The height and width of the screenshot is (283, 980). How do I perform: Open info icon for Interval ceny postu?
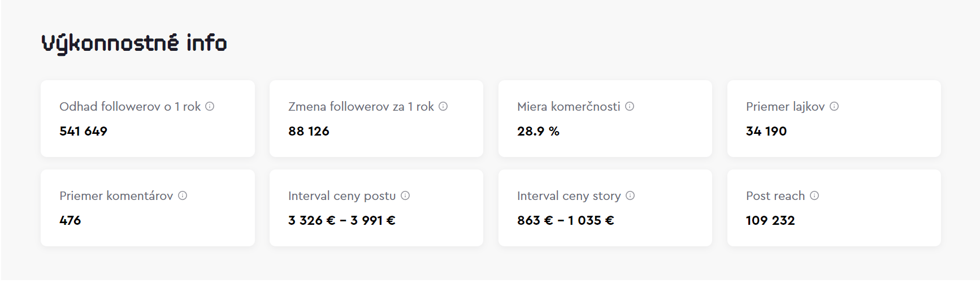[405, 195]
